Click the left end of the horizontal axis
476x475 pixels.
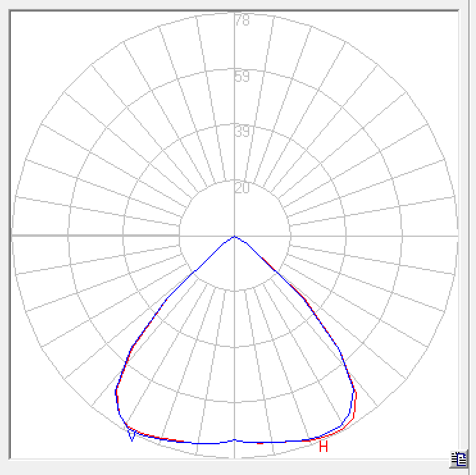tap(14, 236)
